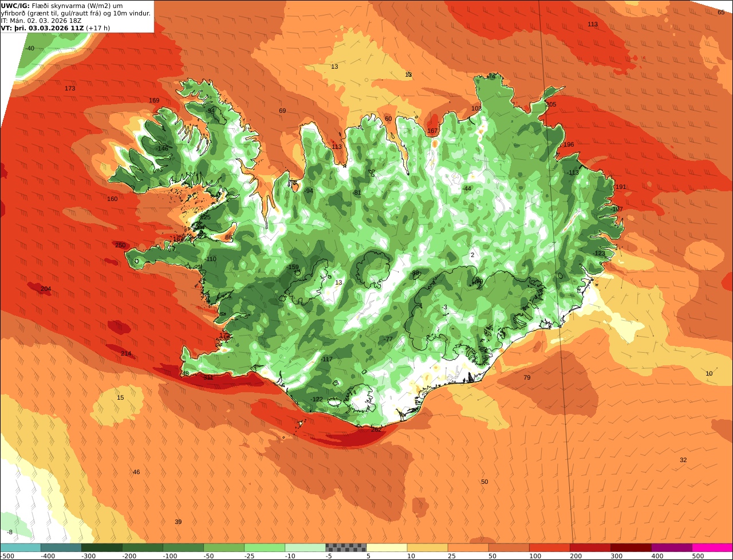The image size is (733, 560).
Task: Click the '60' value off the north coast
Action: (x=388, y=119)
